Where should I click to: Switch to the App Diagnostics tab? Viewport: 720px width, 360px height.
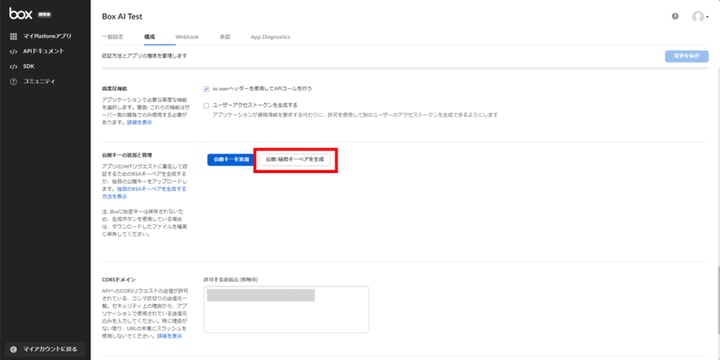pos(270,37)
